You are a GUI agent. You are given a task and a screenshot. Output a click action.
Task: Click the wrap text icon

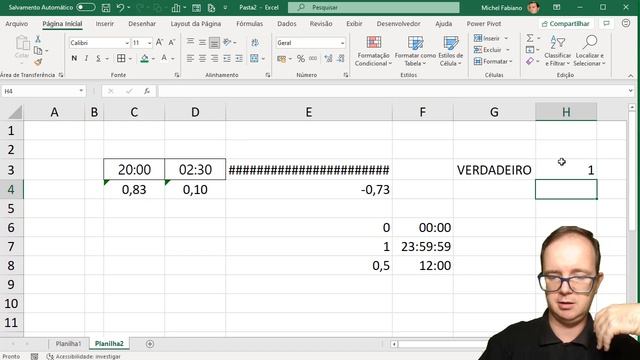255,42
